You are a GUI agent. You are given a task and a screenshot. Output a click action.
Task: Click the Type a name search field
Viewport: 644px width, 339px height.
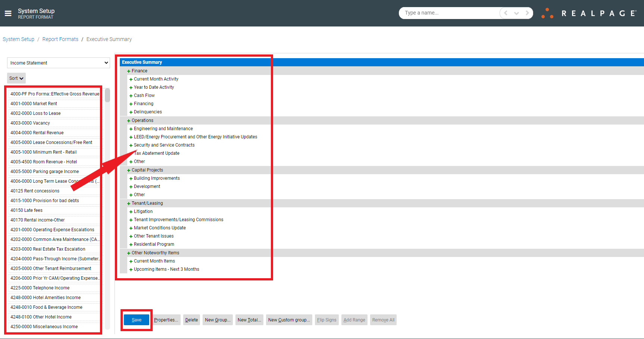coord(450,13)
